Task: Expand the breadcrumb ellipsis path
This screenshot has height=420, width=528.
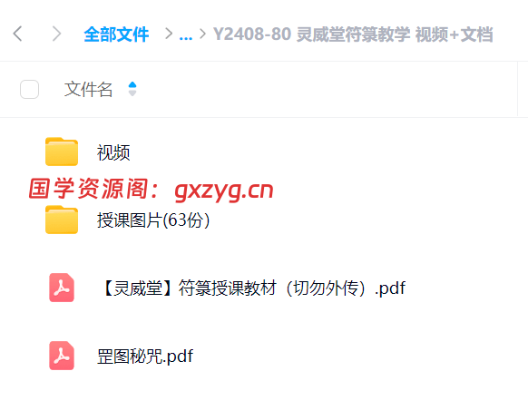Action: point(186,34)
